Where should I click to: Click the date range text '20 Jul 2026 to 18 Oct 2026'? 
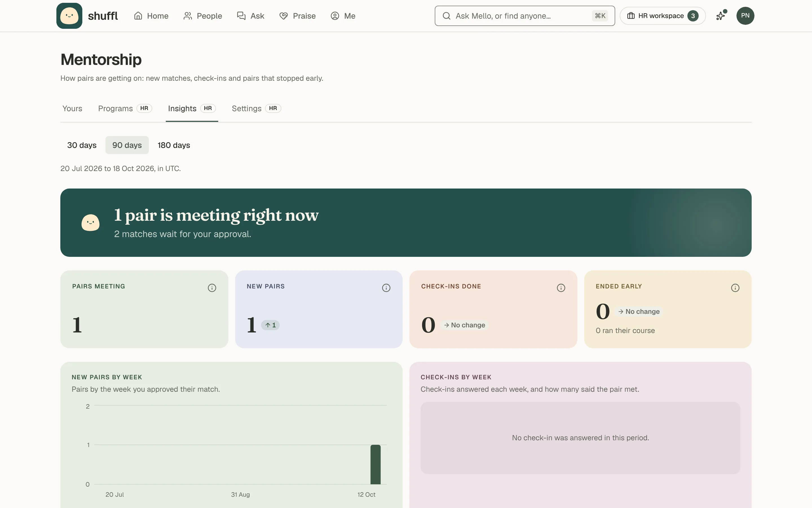click(107, 168)
